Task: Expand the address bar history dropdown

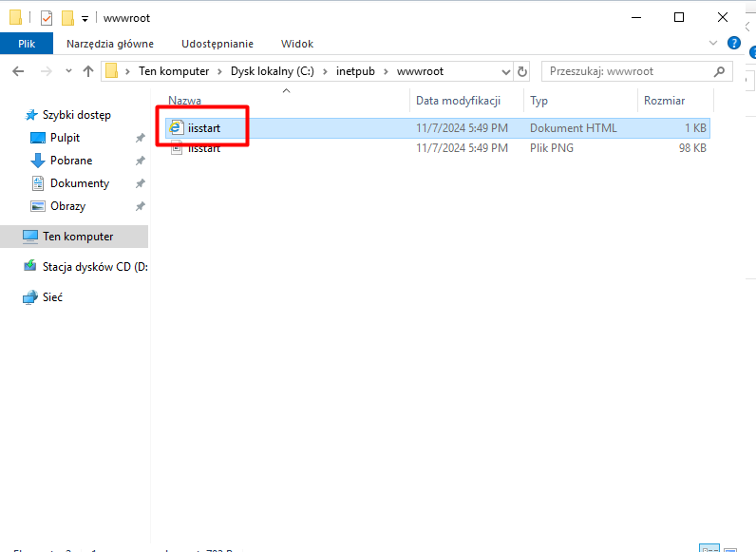Action: [503, 71]
